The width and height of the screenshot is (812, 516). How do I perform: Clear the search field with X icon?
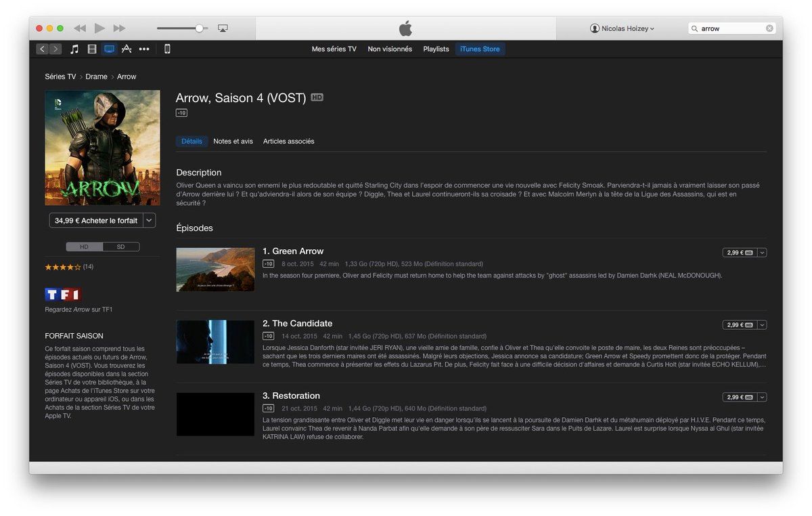tap(769, 28)
